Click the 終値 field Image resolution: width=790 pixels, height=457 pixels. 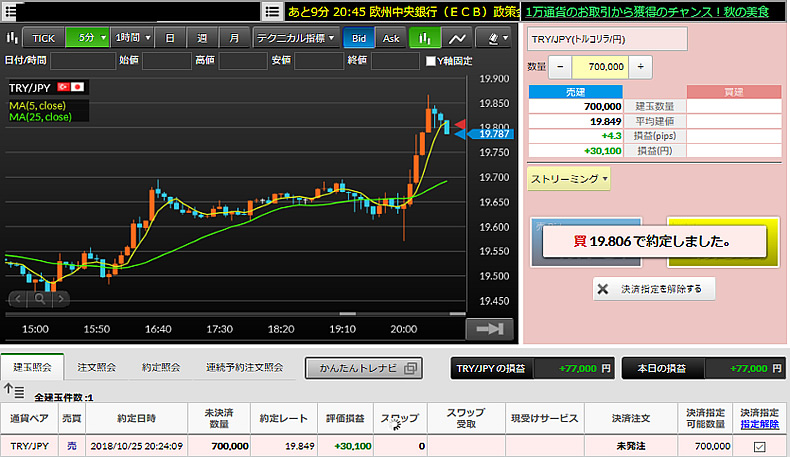pyautogui.click(x=395, y=61)
